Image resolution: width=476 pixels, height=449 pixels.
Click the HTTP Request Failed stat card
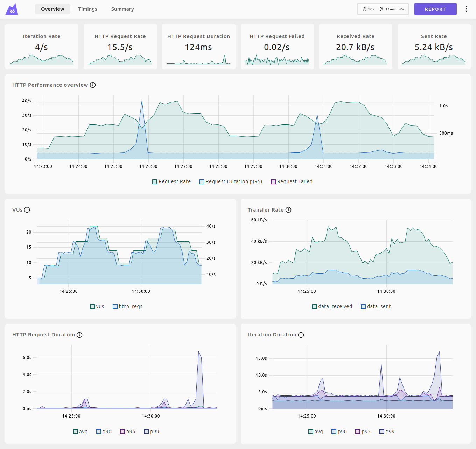(x=277, y=46)
